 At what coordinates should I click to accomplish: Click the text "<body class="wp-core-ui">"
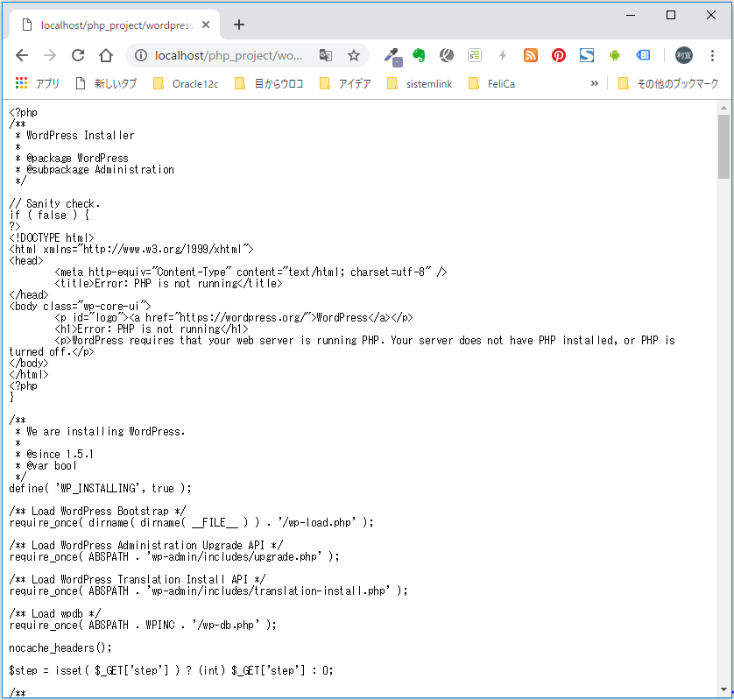(x=80, y=307)
